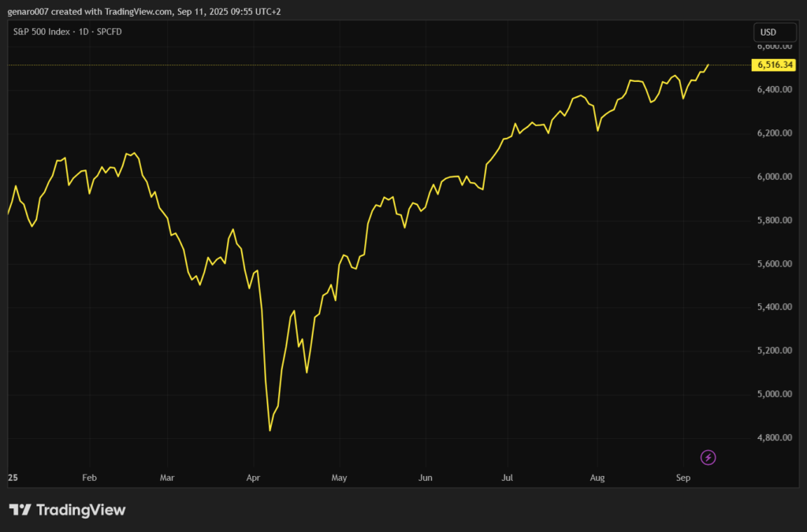Select the Apr label on time axis
The width and height of the screenshot is (807, 532).
pyautogui.click(x=253, y=478)
